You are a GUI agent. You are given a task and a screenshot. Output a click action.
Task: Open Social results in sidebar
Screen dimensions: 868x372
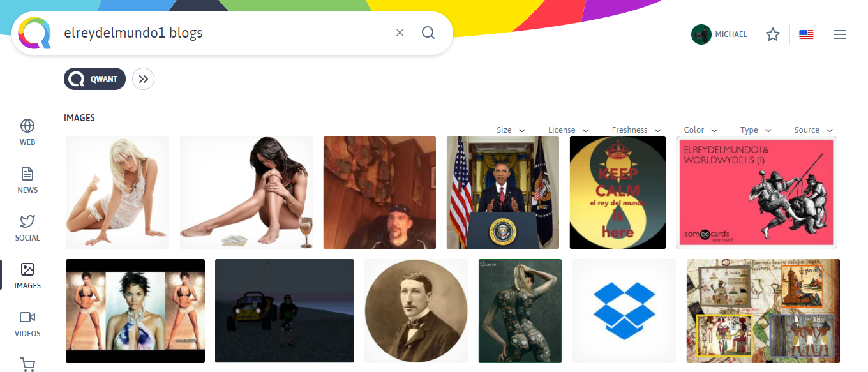pyautogui.click(x=27, y=228)
